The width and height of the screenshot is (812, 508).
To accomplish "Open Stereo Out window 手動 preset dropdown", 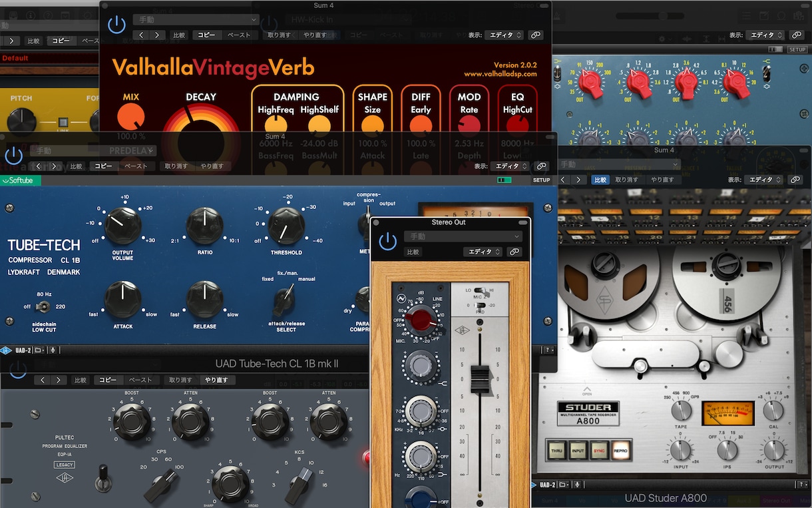I will tap(463, 236).
